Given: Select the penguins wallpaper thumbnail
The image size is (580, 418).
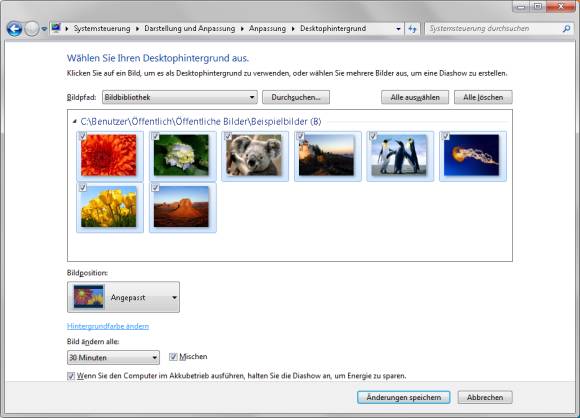Looking at the screenshot, I should point(399,155).
